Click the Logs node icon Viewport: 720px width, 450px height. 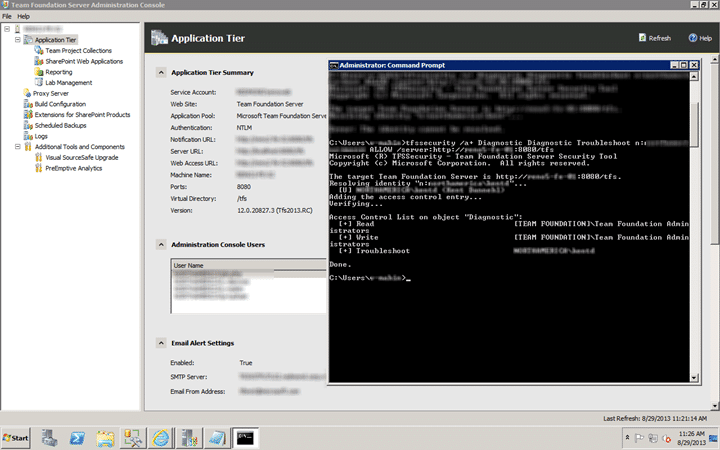[x=28, y=136]
